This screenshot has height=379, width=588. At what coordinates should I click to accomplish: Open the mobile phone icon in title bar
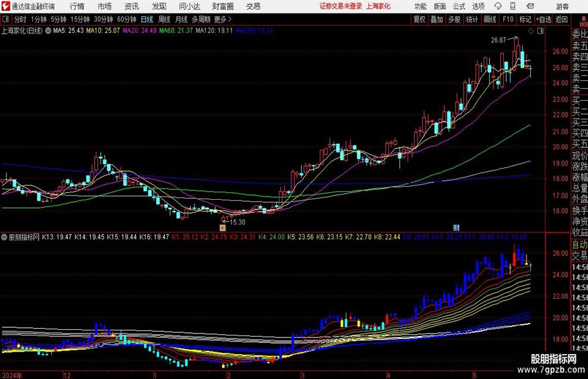click(x=513, y=6)
